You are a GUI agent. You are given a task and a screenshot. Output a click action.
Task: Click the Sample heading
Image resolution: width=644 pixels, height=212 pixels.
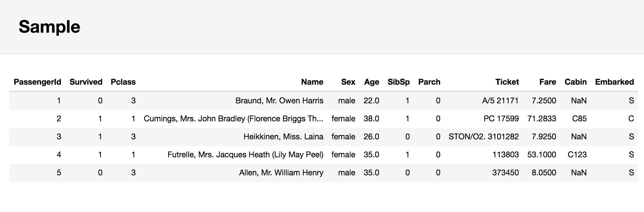tap(49, 27)
